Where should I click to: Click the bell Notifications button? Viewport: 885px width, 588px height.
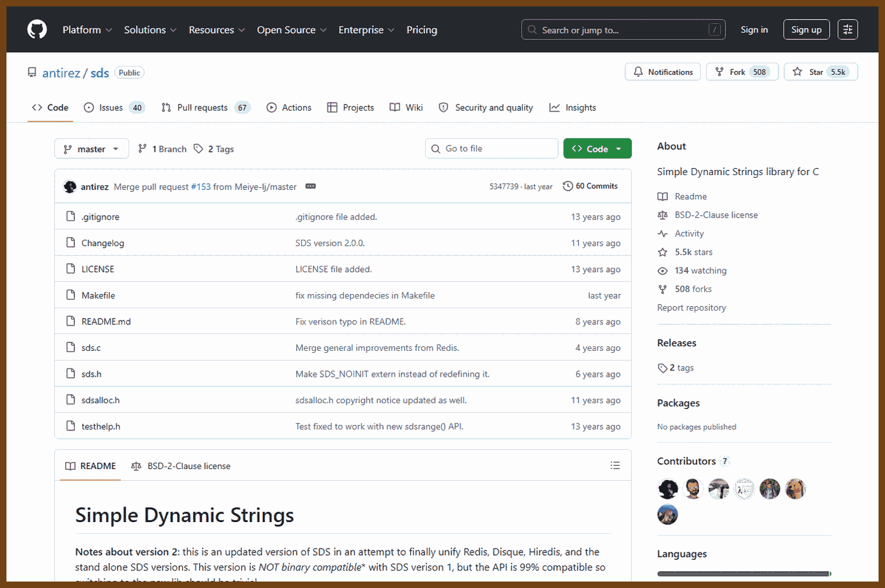click(x=663, y=72)
